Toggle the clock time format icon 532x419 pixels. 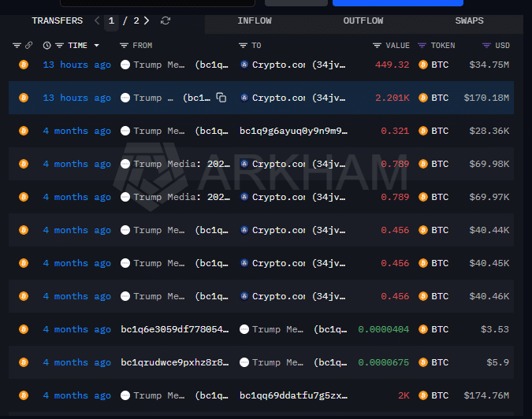(47, 46)
